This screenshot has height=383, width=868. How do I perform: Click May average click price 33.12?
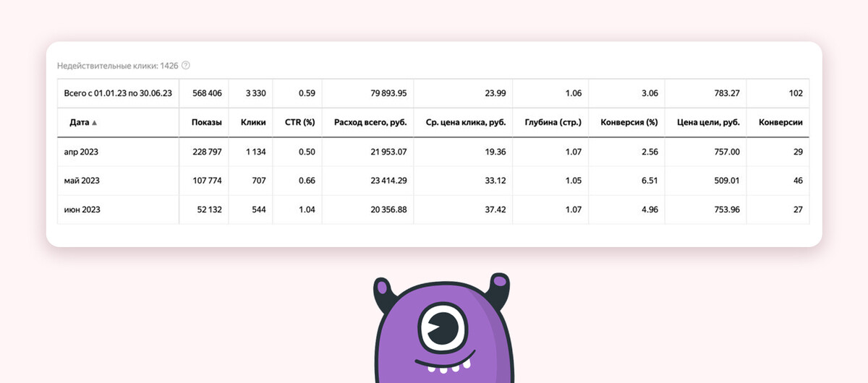tap(494, 181)
